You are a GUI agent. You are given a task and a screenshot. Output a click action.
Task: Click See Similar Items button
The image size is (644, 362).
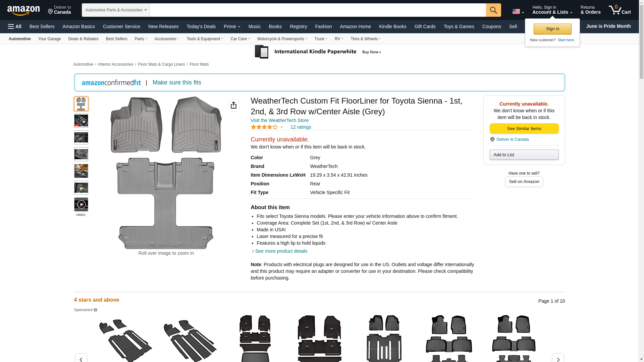(524, 129)
